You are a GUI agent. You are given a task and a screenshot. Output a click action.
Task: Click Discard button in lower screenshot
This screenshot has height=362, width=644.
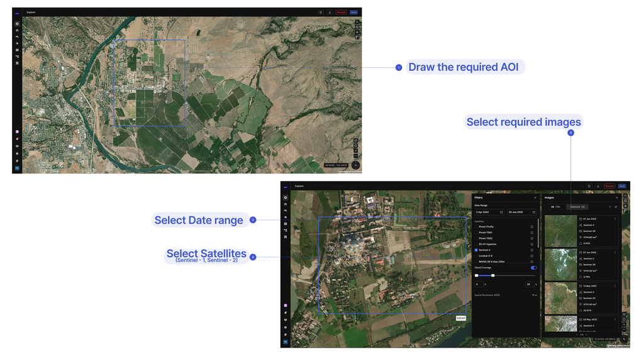tap(609, 186)
